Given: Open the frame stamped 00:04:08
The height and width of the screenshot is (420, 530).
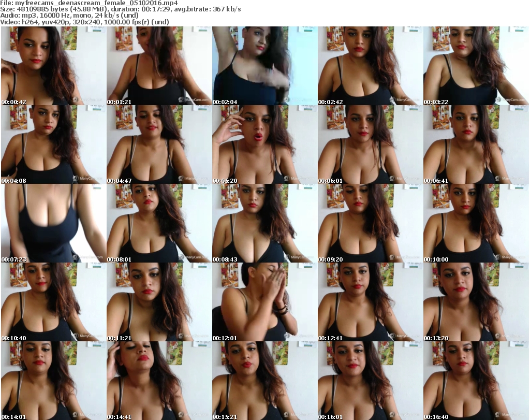Looking at the screenshot, I should click(x=53, y=144).
